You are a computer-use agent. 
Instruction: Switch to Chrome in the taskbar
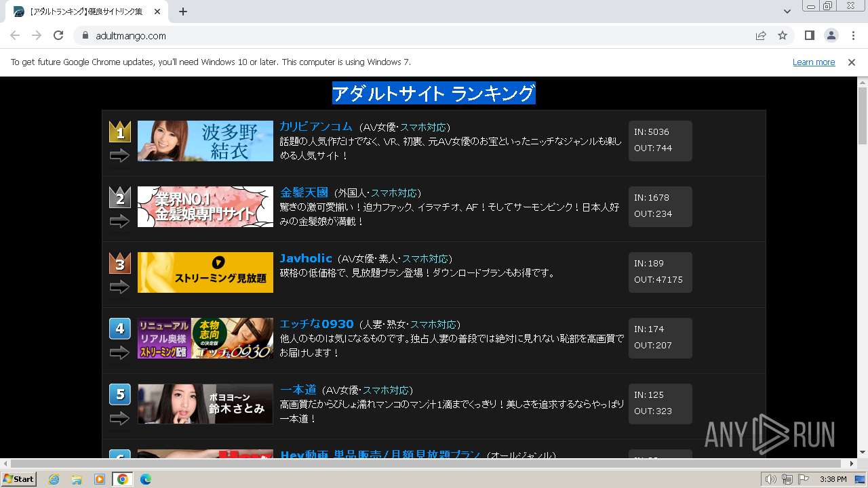point(123,479)
